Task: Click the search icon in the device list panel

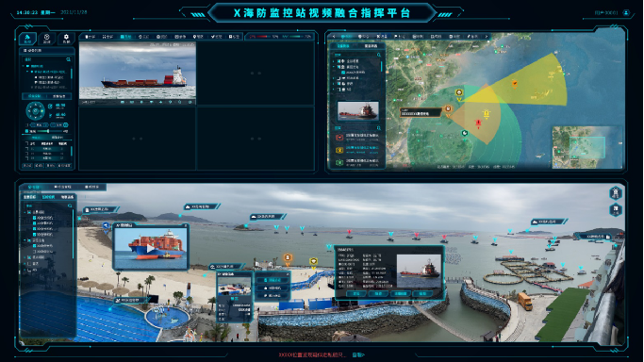Action: 68,59
